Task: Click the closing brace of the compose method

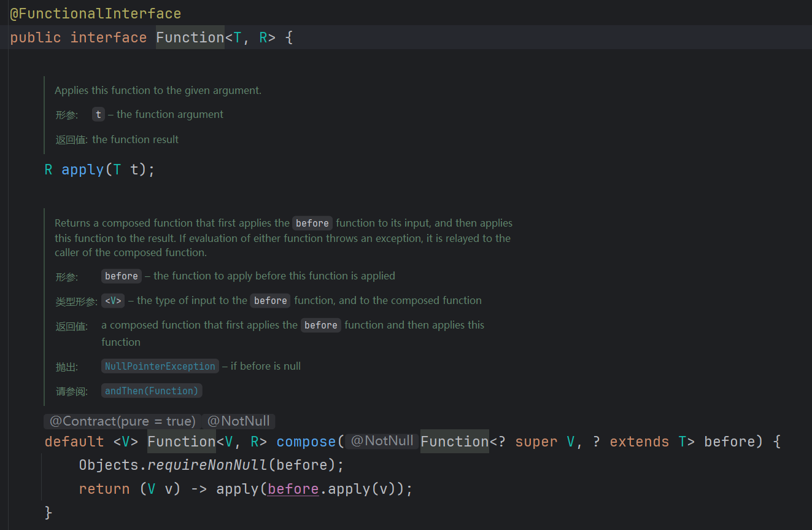Action: coord(49,512)
